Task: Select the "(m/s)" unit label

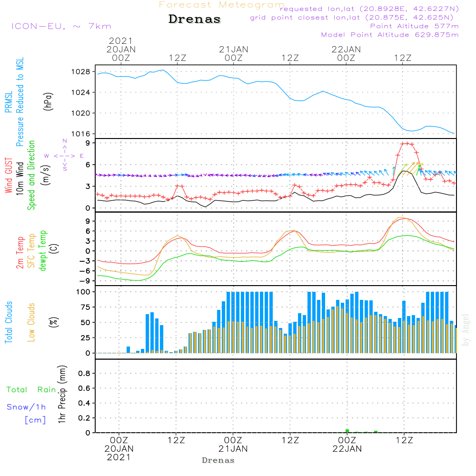Action: pos(46,175)
